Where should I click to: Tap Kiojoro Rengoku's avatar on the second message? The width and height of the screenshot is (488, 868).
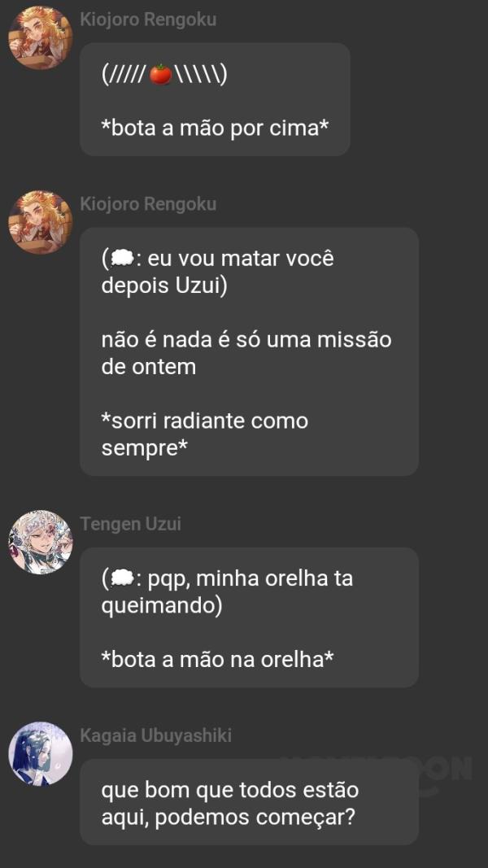[41, 222]
